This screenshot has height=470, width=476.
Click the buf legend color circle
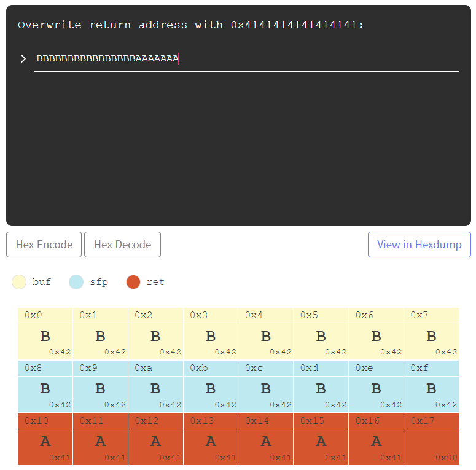tap(19, 282)
